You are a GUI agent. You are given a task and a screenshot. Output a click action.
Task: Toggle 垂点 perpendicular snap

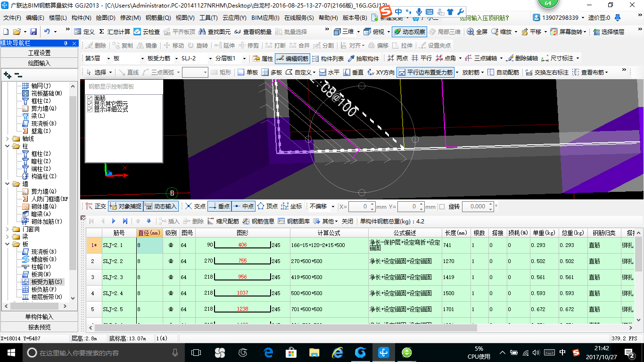tap(219, 206)
